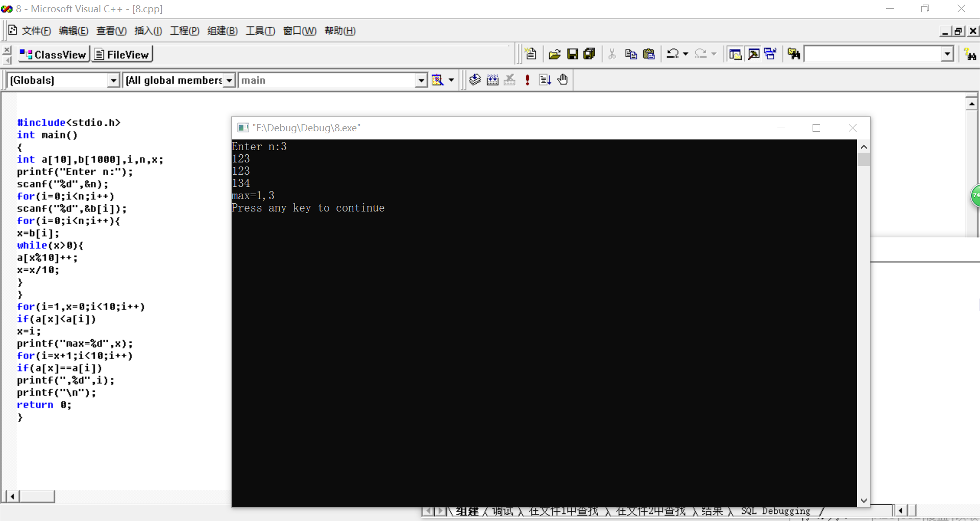Screen dimensions: 980x521
Task: Click the Cut scissors icon
Action: (612, 54)
